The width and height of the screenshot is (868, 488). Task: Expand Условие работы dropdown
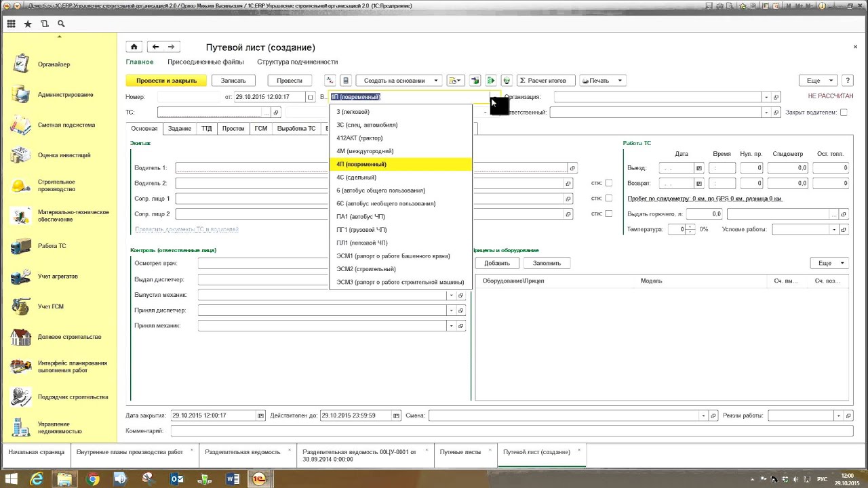834,230
